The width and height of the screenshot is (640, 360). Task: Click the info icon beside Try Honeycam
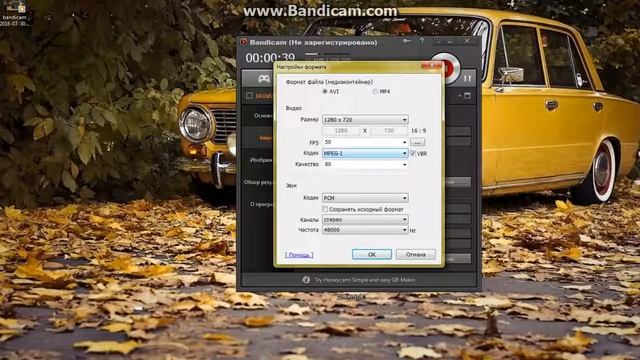[306, 280]
